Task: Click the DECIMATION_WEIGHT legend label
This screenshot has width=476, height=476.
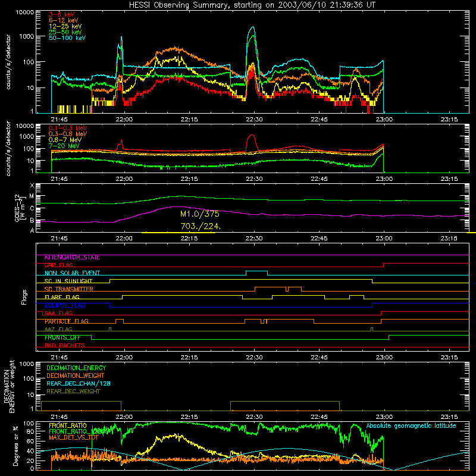Action: (76, 376)
